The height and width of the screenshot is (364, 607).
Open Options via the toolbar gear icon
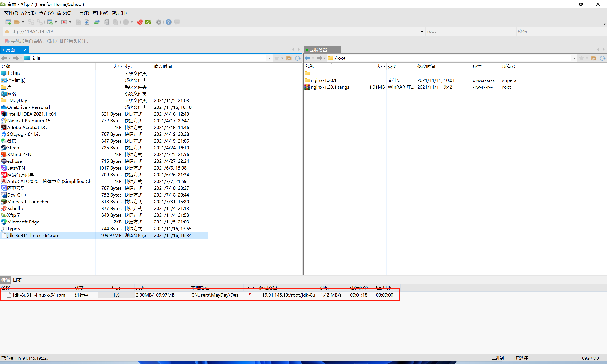pos(159,22)
